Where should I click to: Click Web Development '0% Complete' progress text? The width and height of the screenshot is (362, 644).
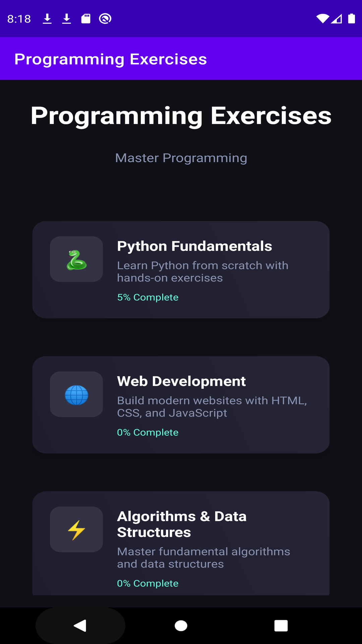[147, 432]
